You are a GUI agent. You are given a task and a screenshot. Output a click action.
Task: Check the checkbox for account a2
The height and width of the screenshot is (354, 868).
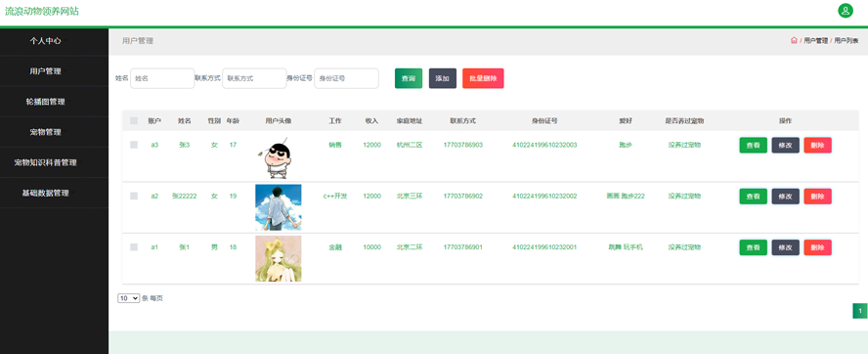tap(134, 197)
